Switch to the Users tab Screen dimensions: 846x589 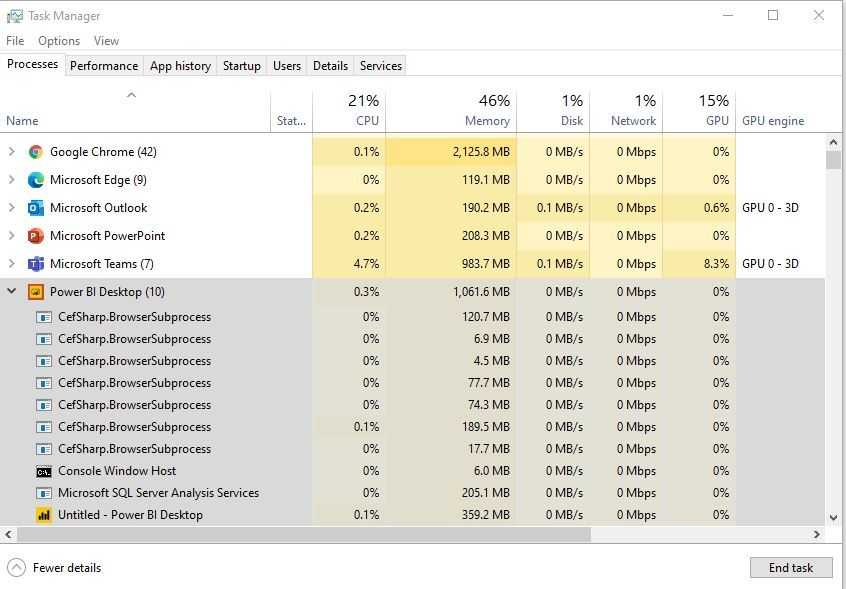pos(286,66)
